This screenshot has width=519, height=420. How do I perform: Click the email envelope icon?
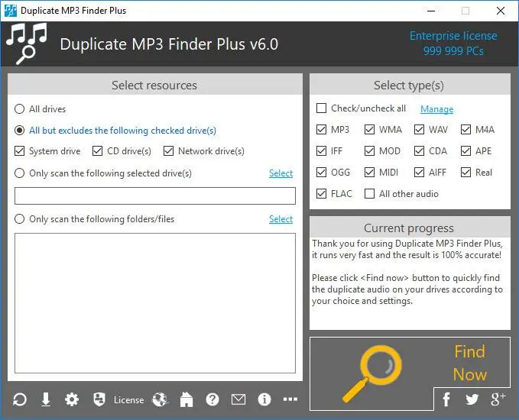tap(238, 399)
